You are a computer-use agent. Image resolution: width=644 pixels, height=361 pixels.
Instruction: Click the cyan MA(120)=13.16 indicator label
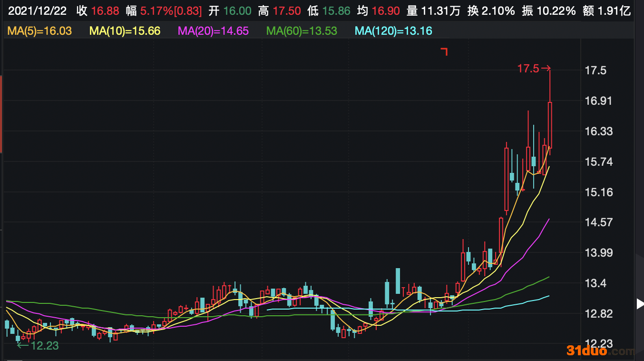click(393, 31)
